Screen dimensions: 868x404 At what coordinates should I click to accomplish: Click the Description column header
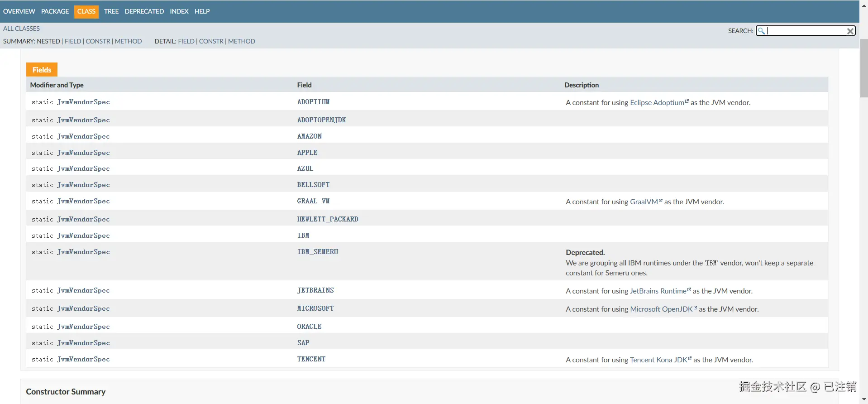click(x=582, y=85)
